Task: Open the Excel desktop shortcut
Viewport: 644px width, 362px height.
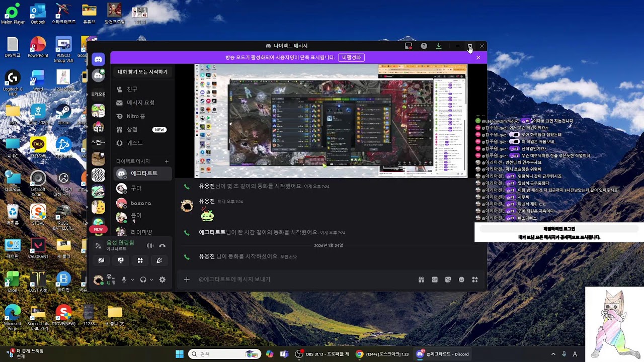Action: point(13,282)
